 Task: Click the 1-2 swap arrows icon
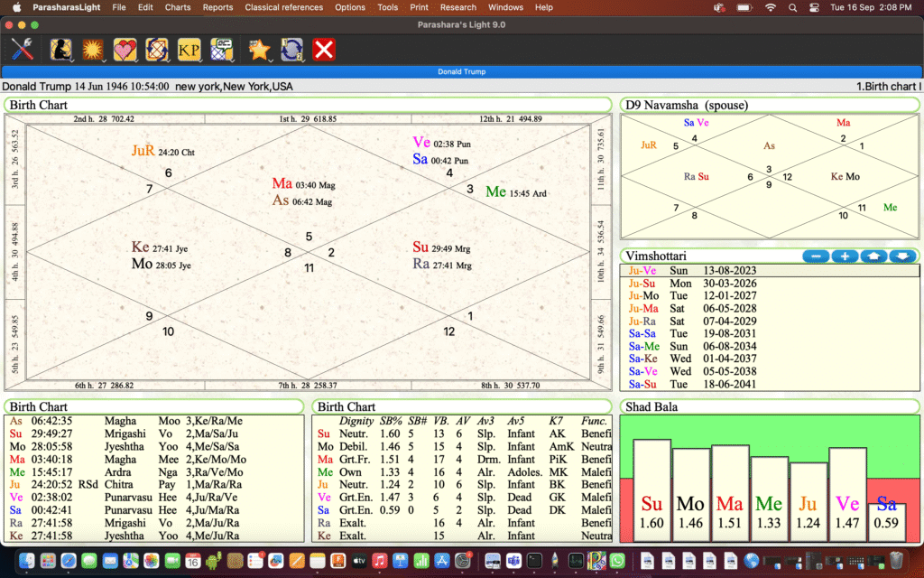[x=291, y=50]
